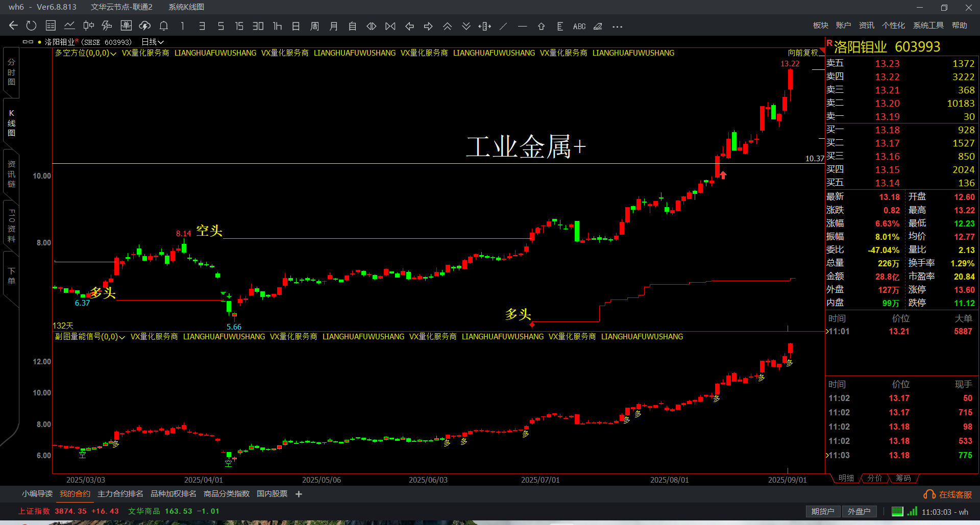Viewport: 980px width, 525px height.
Task: Expand the 多空方位(0,0,0) indicator dropdown
Action: [86, 53]
